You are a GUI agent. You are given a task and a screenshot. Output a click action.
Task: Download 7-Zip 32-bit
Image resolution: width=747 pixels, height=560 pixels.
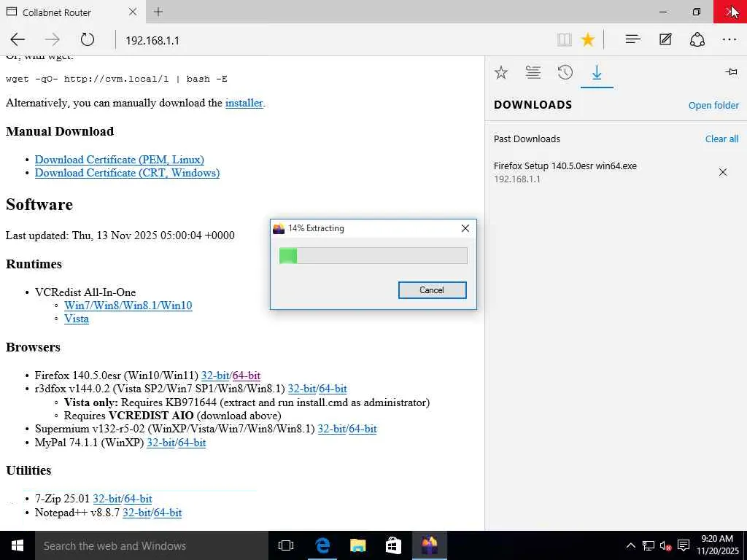(x=107, y=499)
